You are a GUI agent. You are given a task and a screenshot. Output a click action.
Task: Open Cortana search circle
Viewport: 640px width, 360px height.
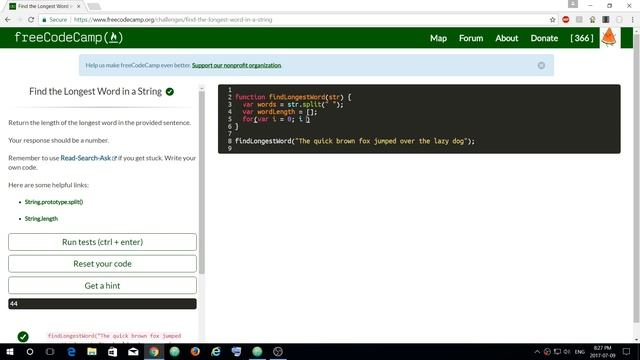tap(30, 351)
